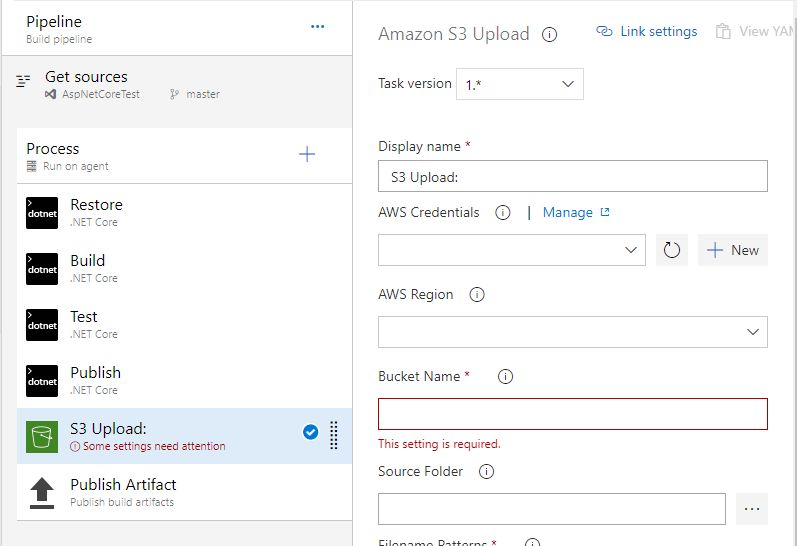Select the Test task

(185, 325)
